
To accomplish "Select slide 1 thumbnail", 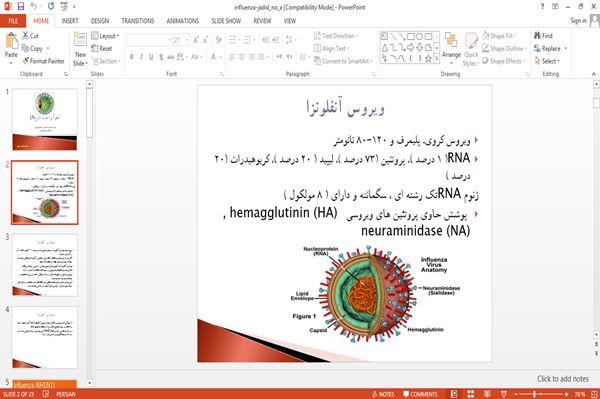I will point(45,120).
